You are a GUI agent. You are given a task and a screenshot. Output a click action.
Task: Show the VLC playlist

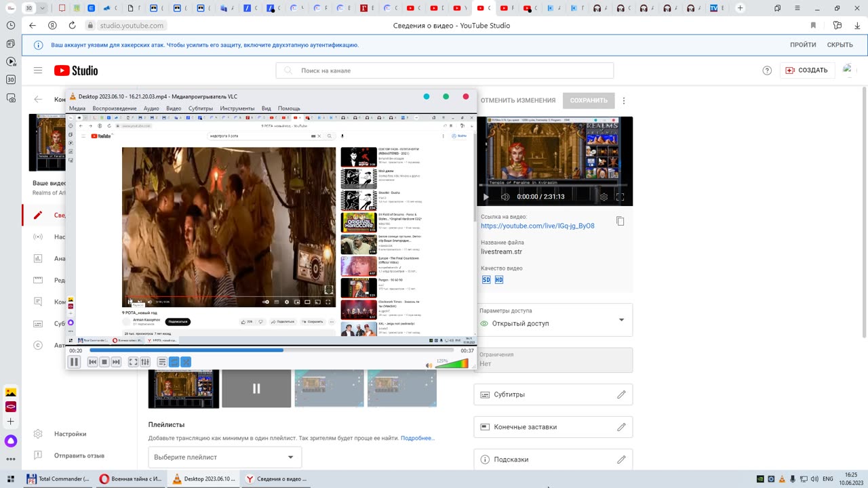162,362
